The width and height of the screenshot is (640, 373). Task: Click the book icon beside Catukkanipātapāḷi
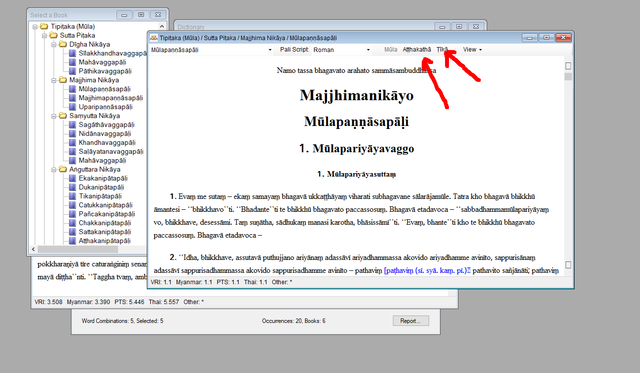click(x=72, y=205)
